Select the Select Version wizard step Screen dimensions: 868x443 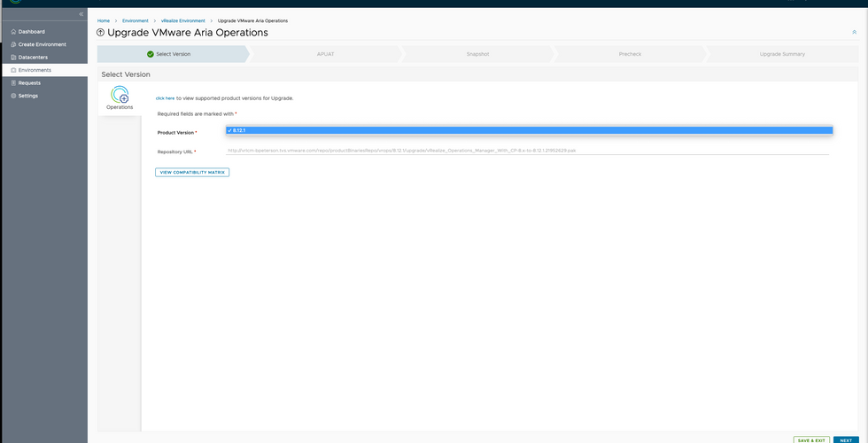[173, 54]
